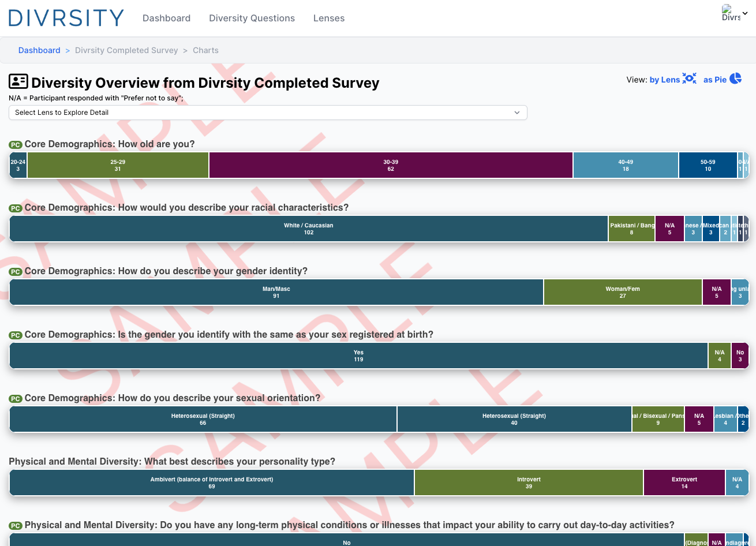Select the Woman/Fem gender segment
The image size is (756, 546).
coord(623,293)
